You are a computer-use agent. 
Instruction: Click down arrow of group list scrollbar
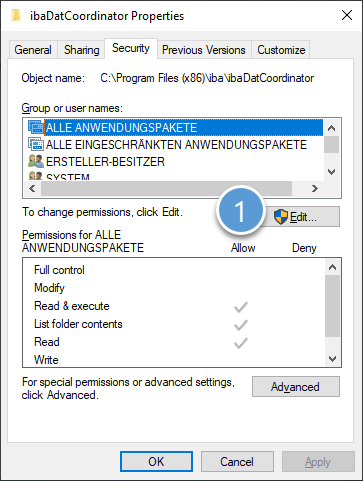331,172
